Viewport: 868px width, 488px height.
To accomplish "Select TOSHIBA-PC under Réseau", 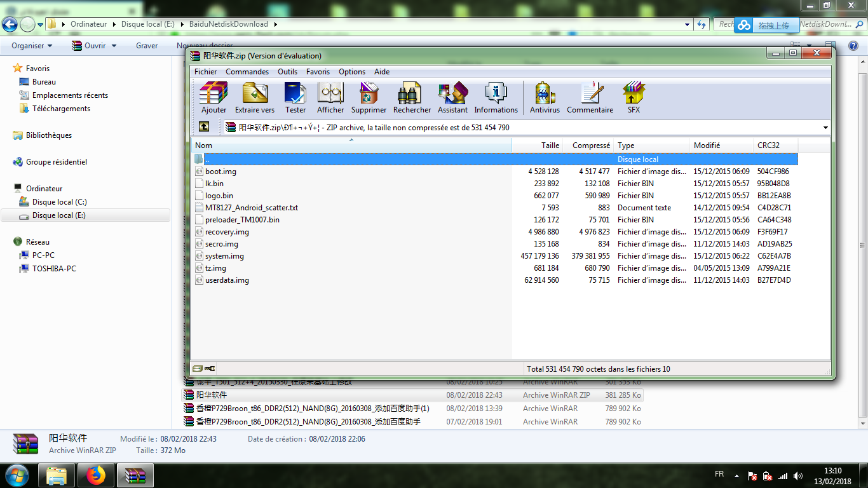I will click(54, 269).
